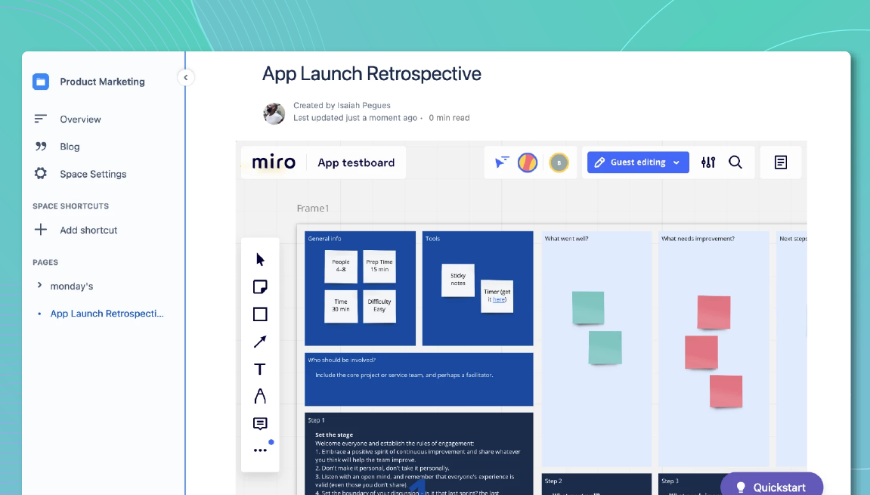Click the gray-yellow user avatar
The width and height of the screenshot is (870, 495).
pyautogui.click(x=559, y=163)
